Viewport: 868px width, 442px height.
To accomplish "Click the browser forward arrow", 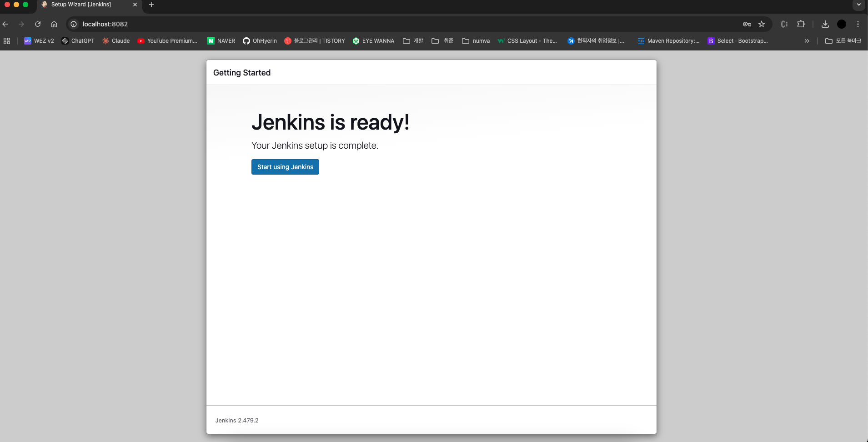I will pos(21,24).
